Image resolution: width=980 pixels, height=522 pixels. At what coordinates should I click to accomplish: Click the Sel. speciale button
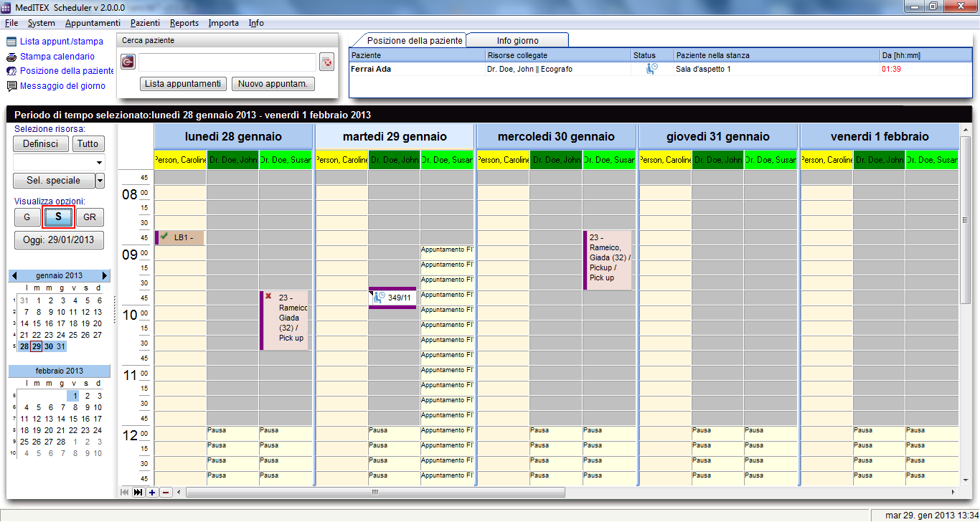pyautogui.click(x=54, y=181)
